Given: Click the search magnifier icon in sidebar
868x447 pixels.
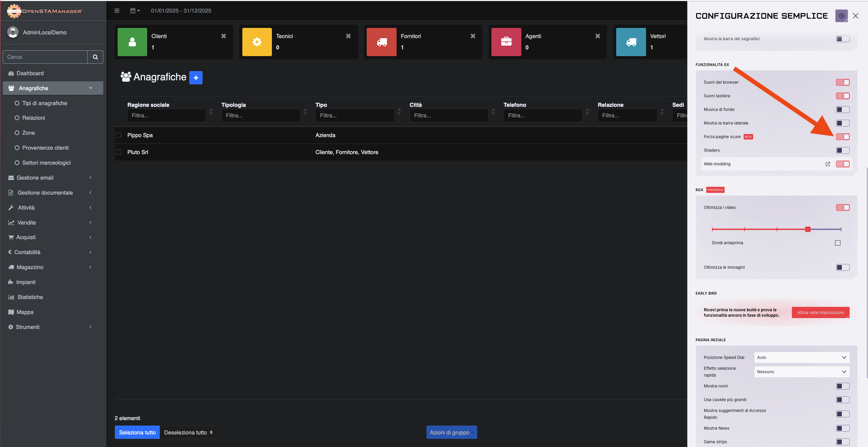Looking at the screenshot, I should pos(96,57).
